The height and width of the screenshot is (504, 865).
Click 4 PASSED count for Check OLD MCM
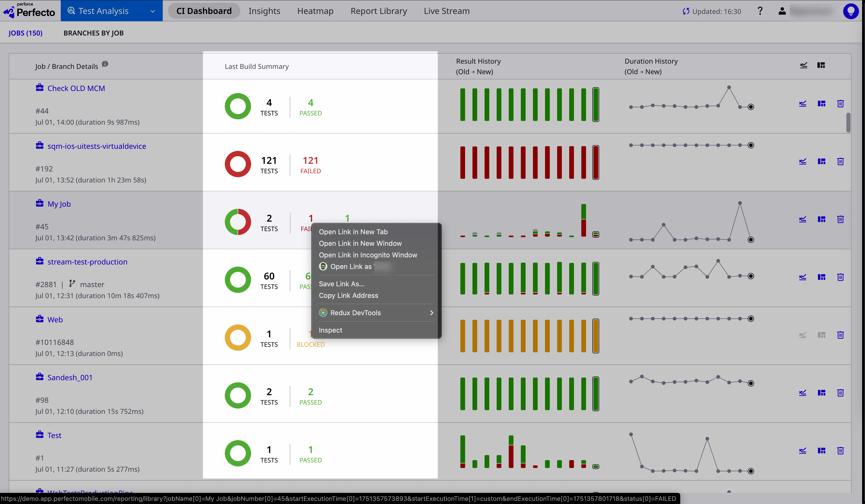pos(311,107)
